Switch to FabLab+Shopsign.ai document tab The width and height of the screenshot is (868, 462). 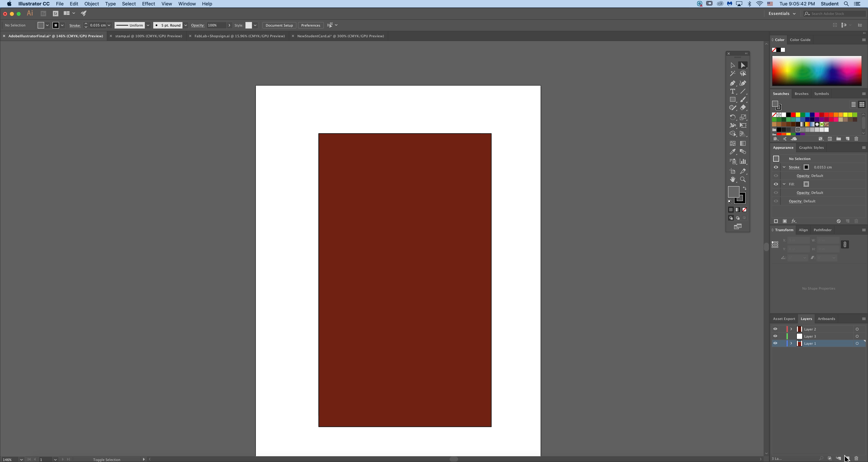(x=240, y=36)
